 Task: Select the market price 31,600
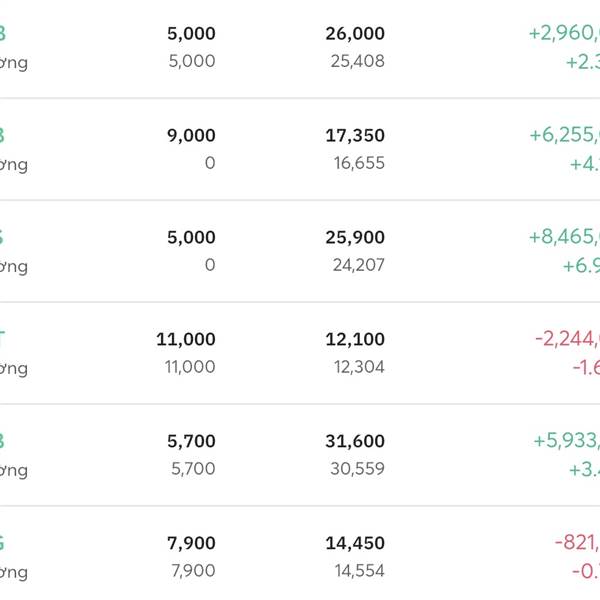(355, 442)
